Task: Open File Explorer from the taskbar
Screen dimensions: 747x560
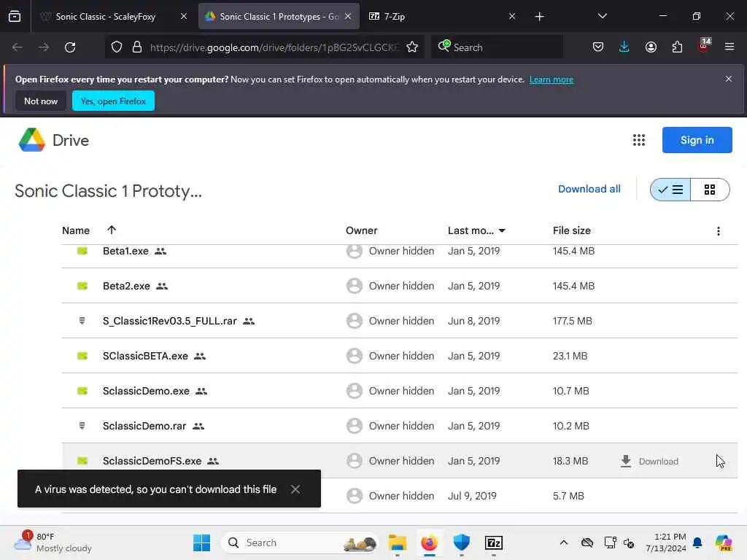Action: [397, 542]
